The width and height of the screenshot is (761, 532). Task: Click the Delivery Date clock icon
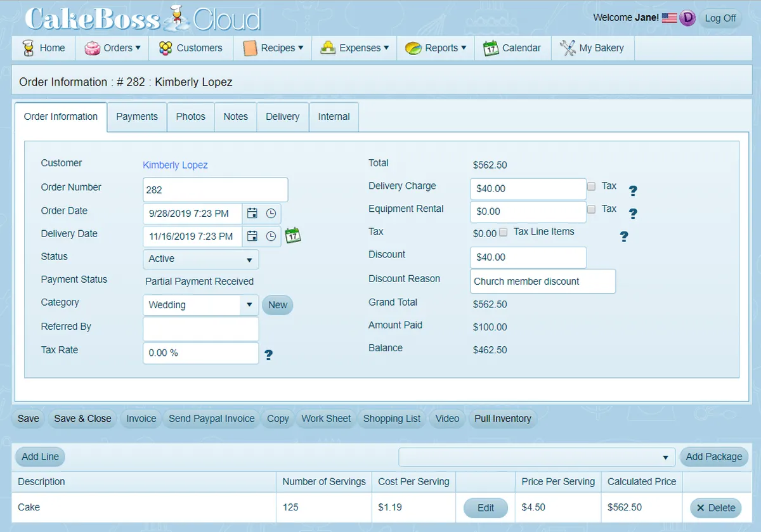coord(271,236)
